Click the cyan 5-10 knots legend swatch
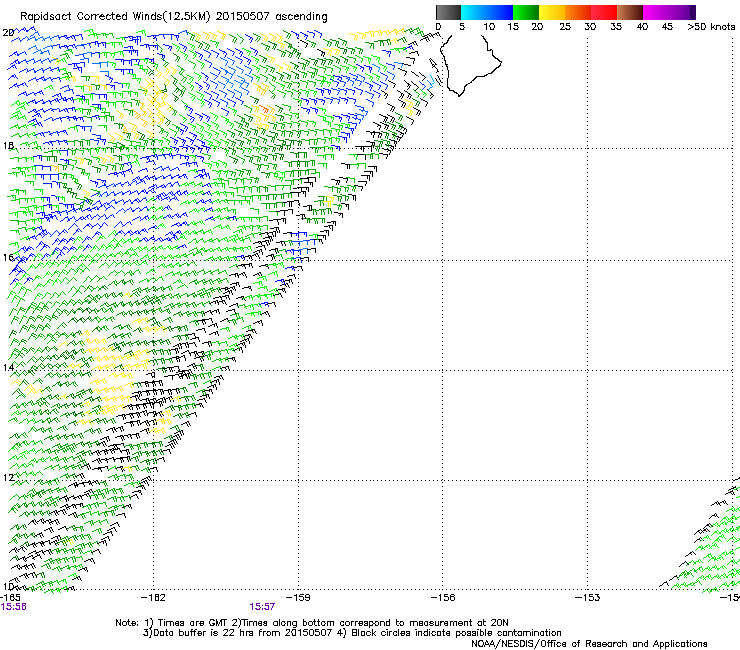Screen dimensions: 740x650 click(474, 12)
